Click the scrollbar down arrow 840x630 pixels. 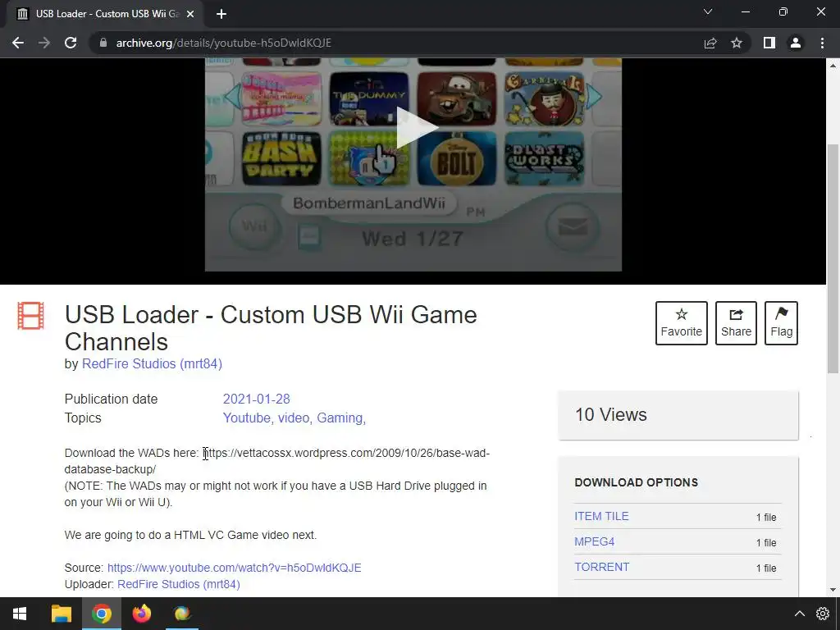[x=833, y=590]
